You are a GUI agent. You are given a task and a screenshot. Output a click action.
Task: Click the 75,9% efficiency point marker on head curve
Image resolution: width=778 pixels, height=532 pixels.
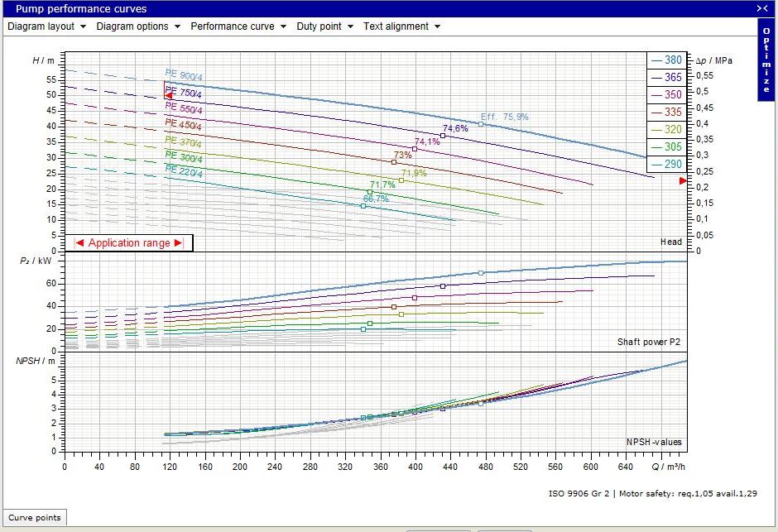481,124
